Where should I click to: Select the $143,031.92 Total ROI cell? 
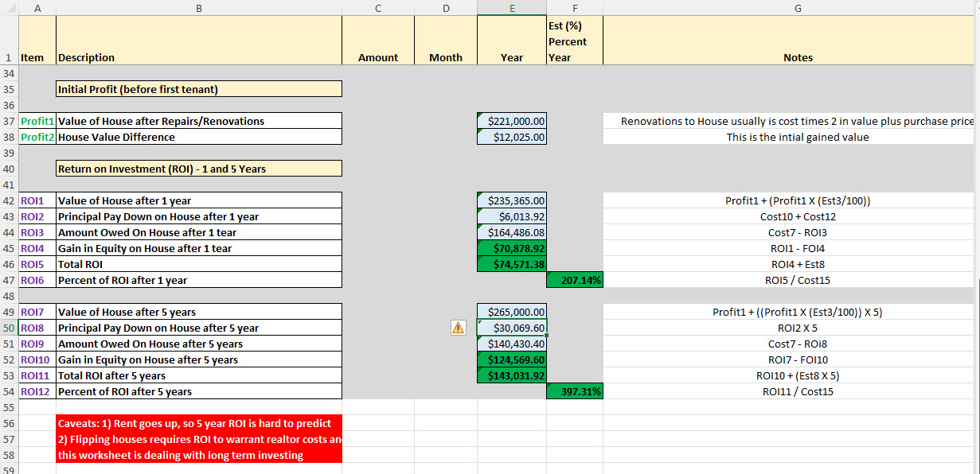pyautogui.click(x=512, y=375)
